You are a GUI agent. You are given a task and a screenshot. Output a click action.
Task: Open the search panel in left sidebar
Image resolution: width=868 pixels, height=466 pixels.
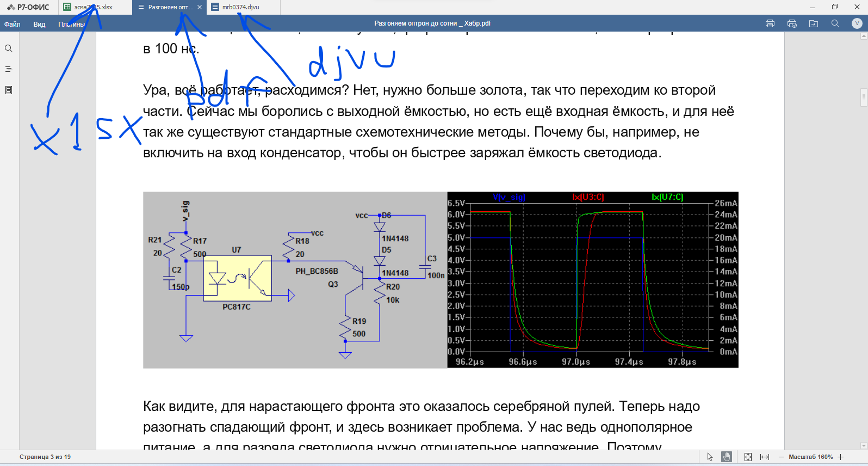point(9,48)
